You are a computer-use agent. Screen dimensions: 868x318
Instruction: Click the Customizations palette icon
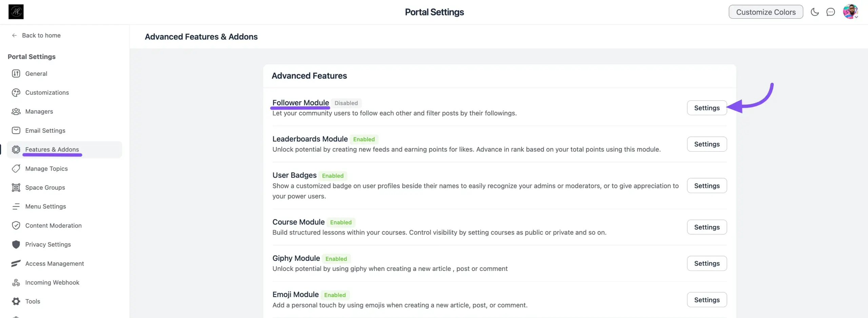[16, 92]
